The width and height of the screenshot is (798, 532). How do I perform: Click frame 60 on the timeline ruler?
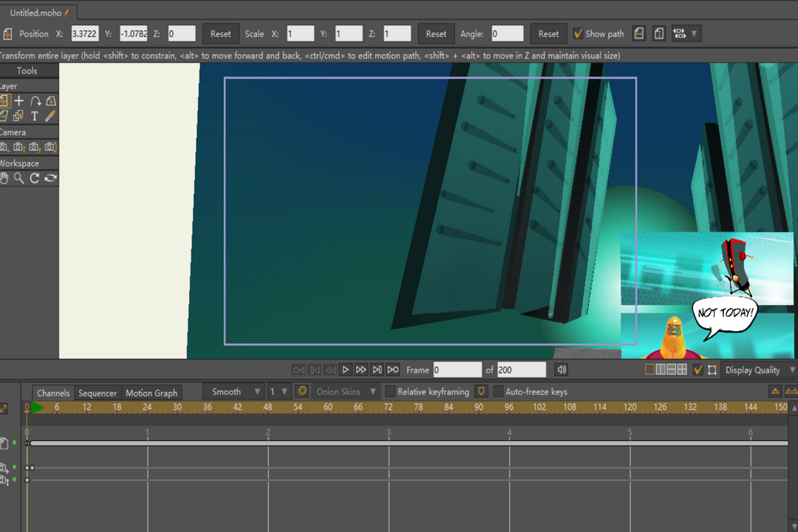point(328,407)
